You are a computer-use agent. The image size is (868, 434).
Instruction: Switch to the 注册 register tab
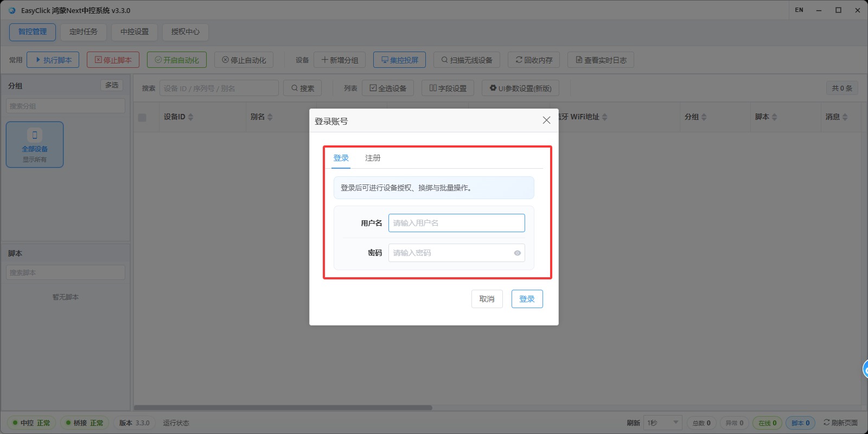(x=373, y=158)
